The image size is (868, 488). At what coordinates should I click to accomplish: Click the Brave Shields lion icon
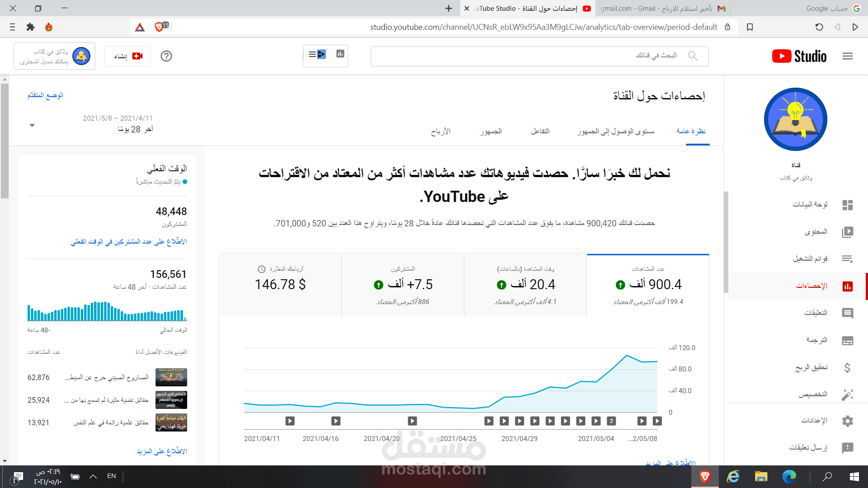click(159, 27)
